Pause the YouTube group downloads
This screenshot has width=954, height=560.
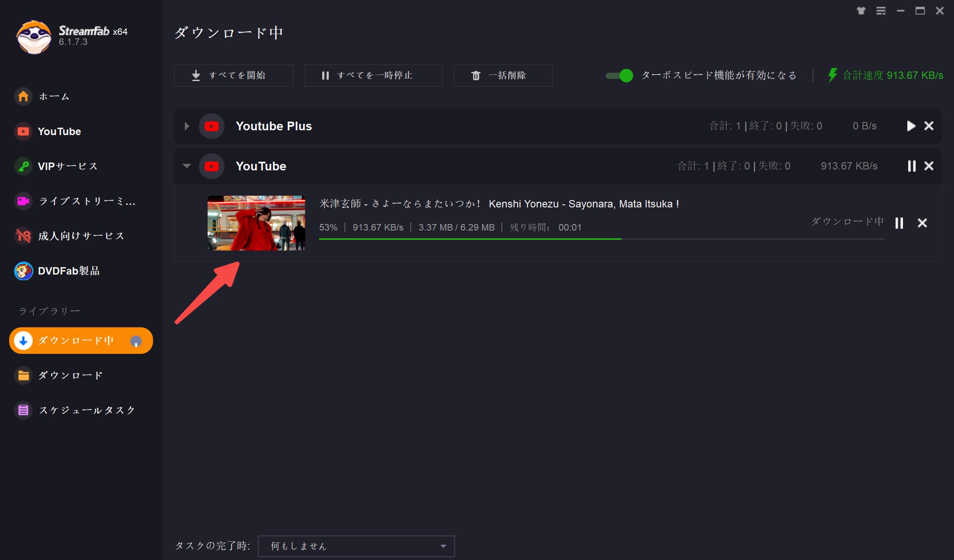(x=911, y=166)
